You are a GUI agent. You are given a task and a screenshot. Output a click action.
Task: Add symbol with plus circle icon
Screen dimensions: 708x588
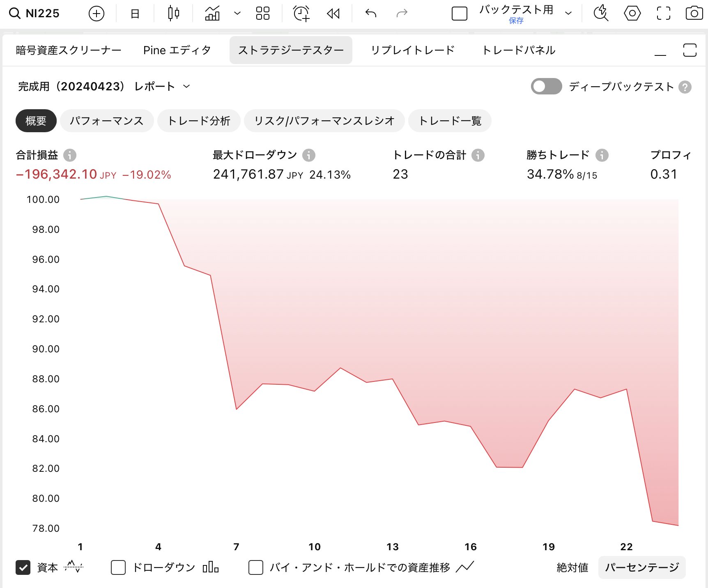click(x=97, y=14)
